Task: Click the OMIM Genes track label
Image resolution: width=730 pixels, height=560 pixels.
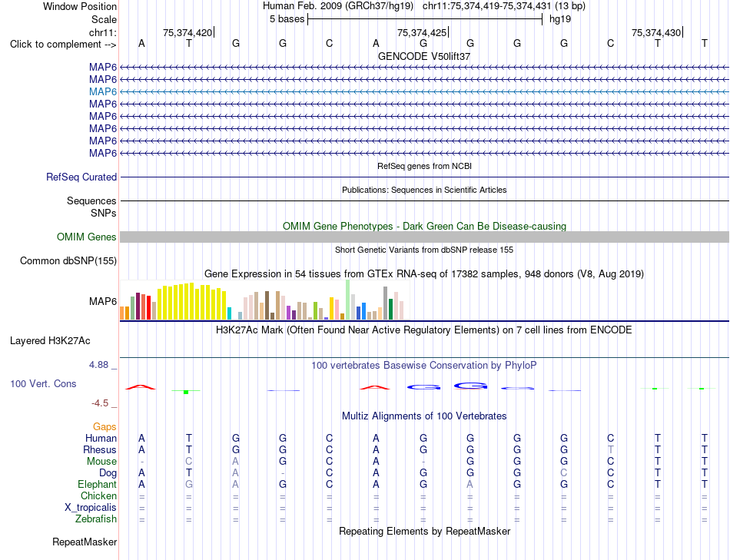Action: click(x=86, y=237)
